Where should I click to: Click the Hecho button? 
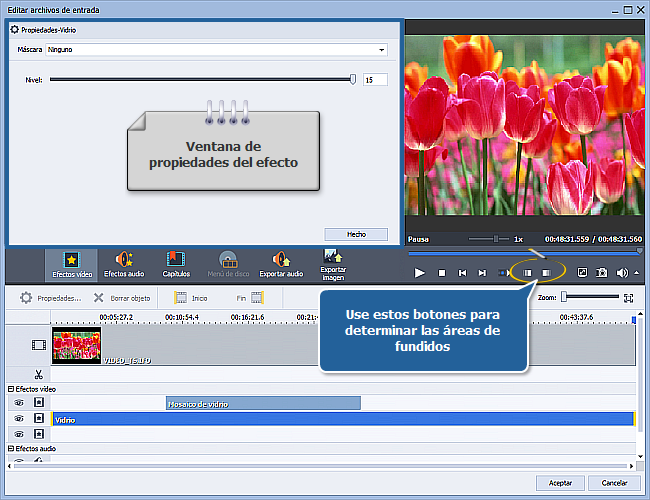[356, 234]
